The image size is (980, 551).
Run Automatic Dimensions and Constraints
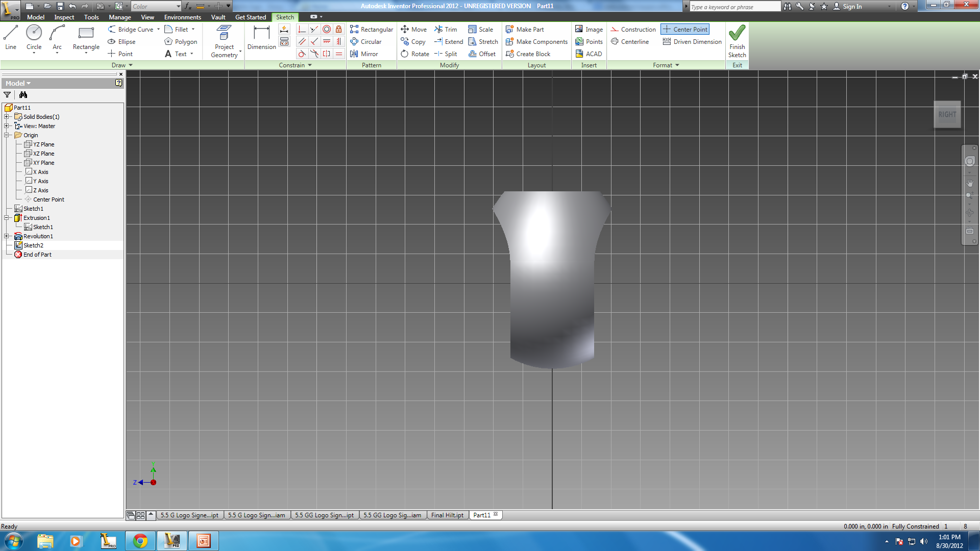click(x=284, y=29)
